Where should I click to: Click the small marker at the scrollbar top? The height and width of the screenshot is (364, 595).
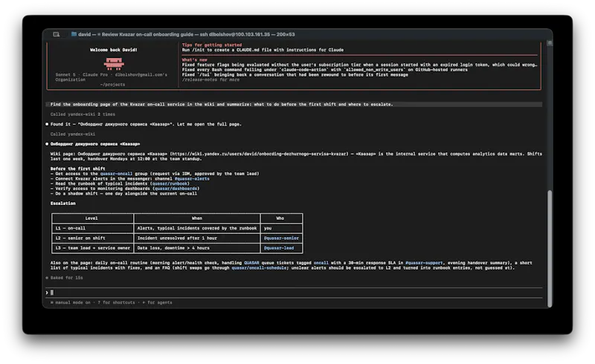pos(549,43)
